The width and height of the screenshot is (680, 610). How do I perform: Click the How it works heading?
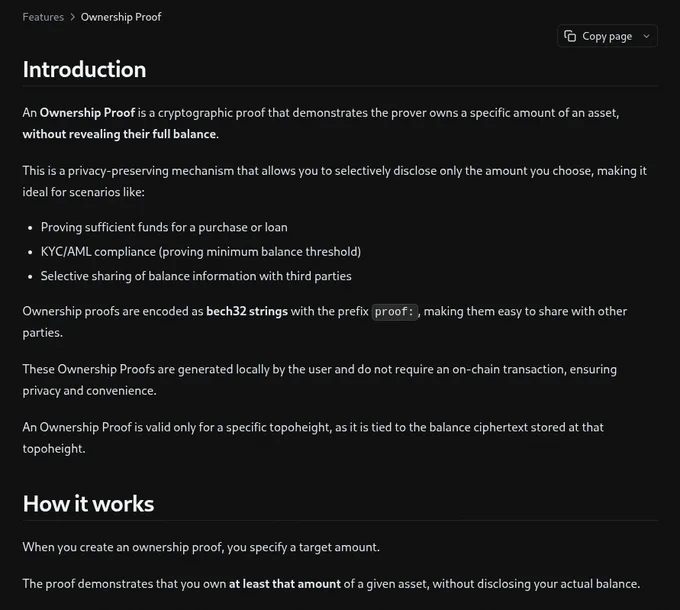click(88, 504)
